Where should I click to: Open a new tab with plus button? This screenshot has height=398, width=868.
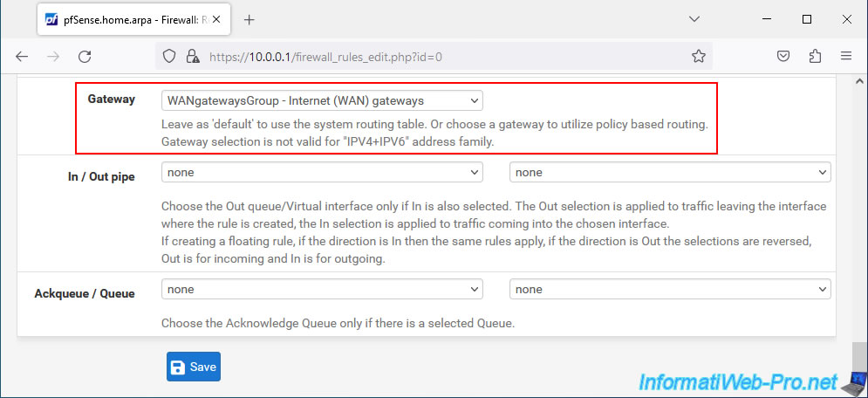coord(249,20)
